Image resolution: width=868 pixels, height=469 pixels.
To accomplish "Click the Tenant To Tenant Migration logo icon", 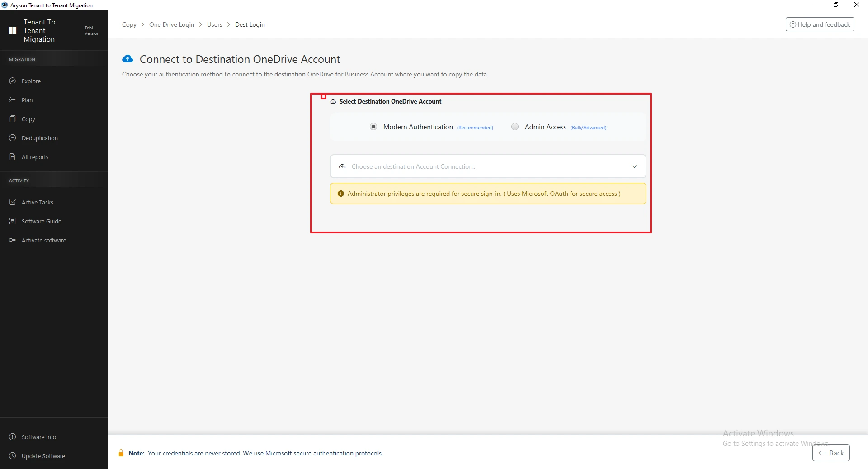I will point(13,30).
